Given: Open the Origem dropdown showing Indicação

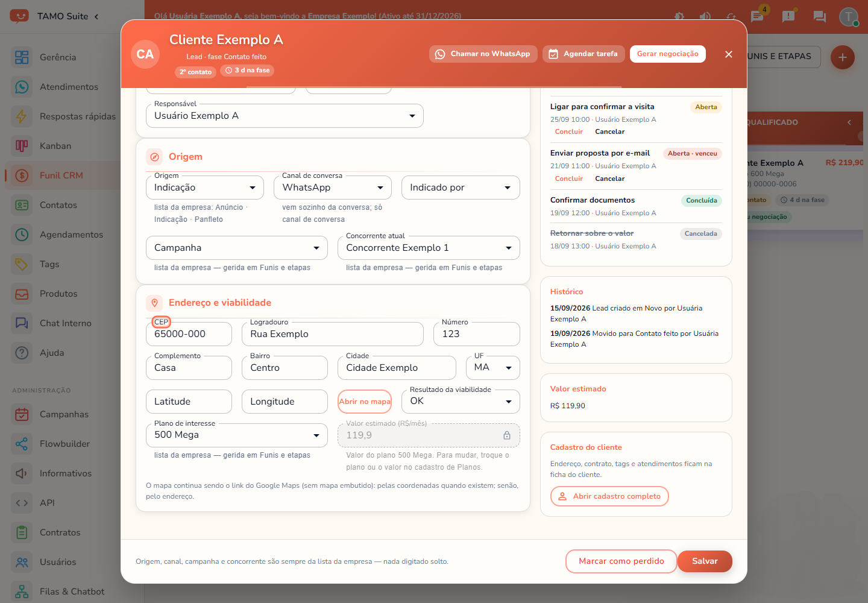Looking at the screenshot, I should (205, 188).
